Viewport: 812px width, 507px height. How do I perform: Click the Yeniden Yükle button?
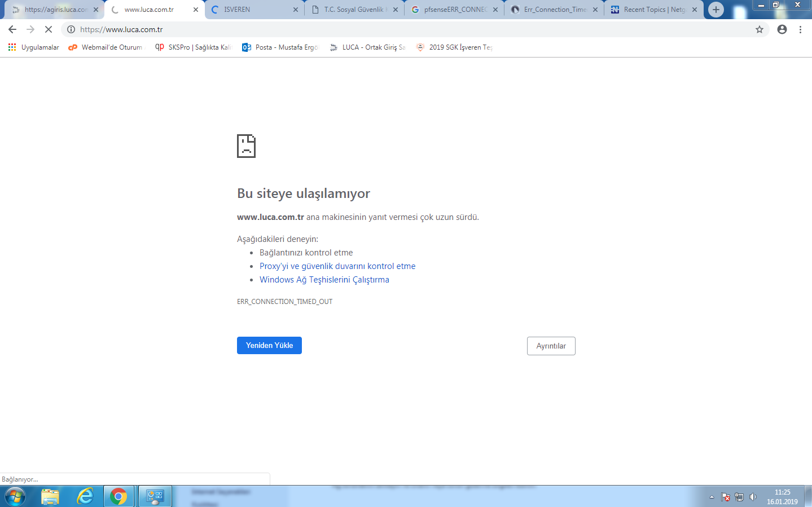(269, 345)
